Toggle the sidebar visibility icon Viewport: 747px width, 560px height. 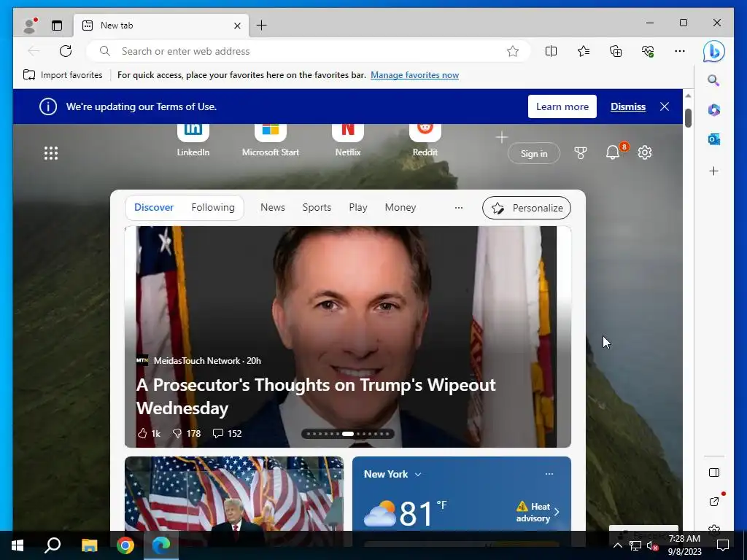tap(713, 472)
